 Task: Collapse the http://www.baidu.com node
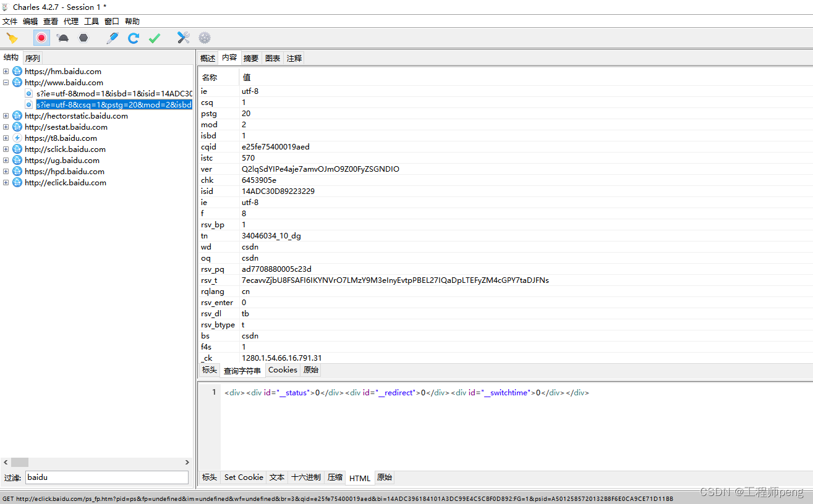click(x=6, y=83)
